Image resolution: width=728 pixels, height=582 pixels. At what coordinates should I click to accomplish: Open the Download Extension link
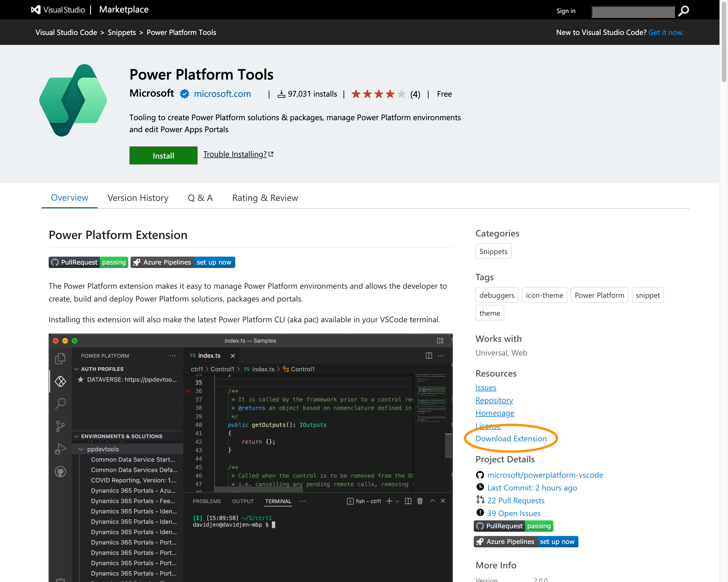pos(511,438)
